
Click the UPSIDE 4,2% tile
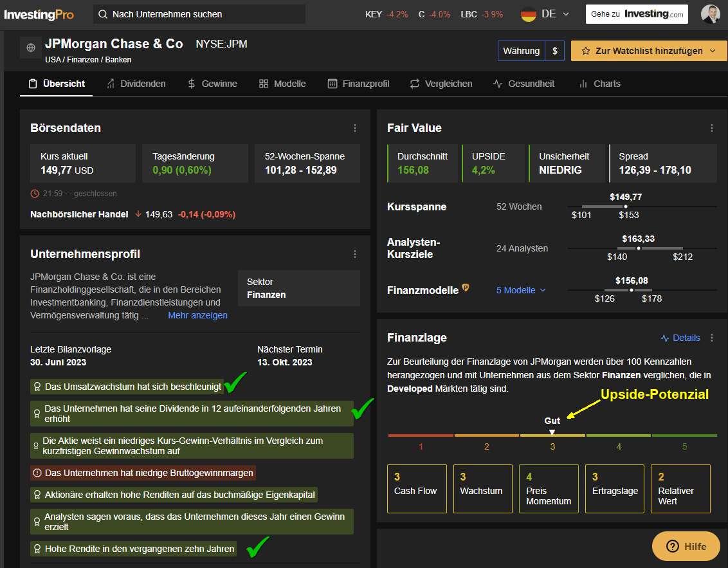(x=493, y=163)
